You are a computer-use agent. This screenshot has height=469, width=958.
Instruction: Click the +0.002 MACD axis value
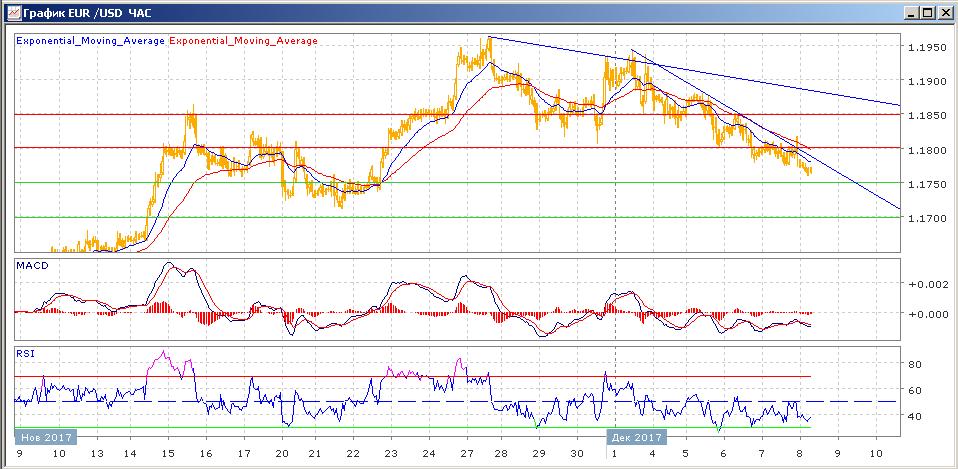[x=927, y=284]
